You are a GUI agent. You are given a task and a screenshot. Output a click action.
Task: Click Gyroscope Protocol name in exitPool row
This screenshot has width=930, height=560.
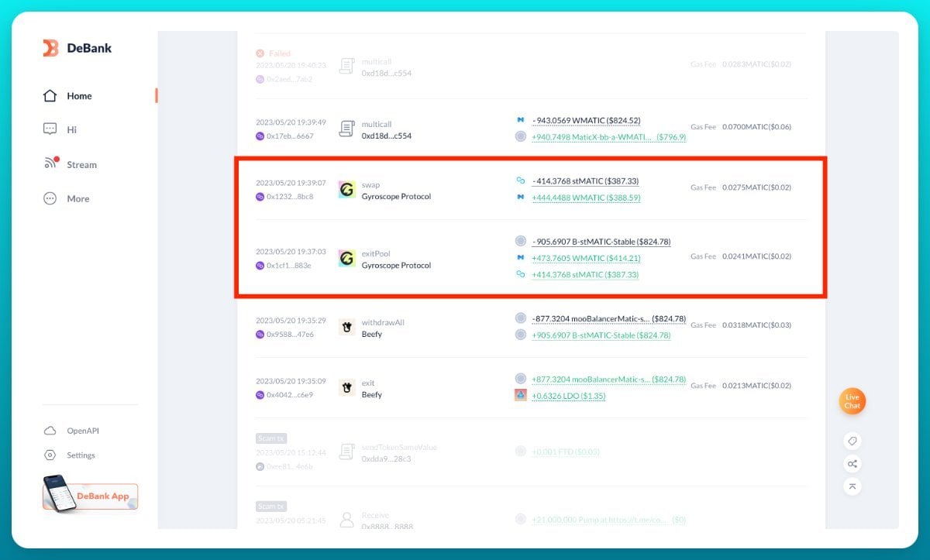(396, 265)
